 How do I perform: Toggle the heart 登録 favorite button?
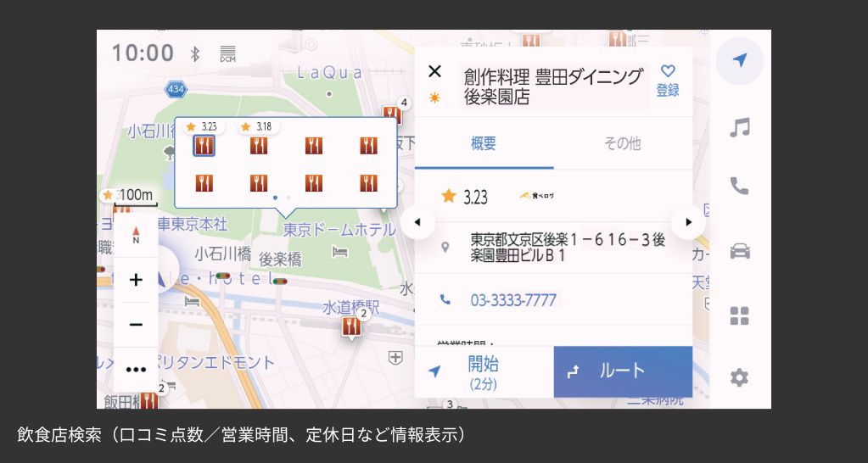pyautogui.click(x=668, y=81)
